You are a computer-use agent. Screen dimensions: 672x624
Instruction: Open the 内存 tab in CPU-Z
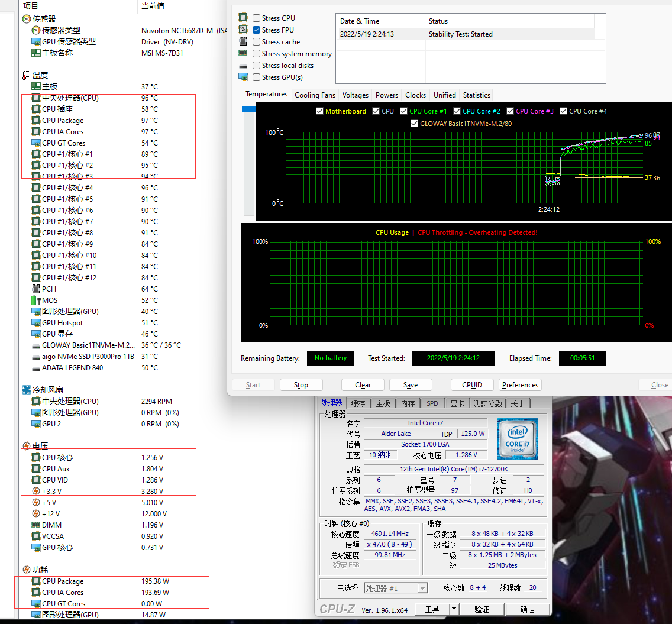coord(408,403)
